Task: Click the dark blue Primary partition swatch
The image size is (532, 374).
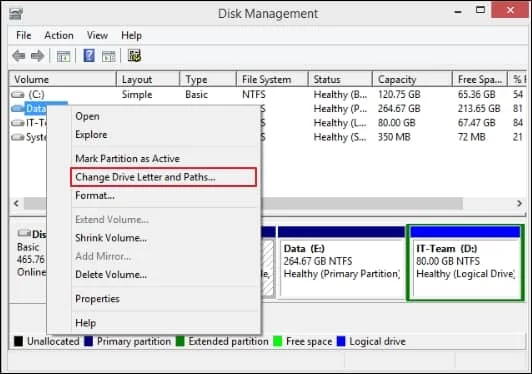Action: 88,341
